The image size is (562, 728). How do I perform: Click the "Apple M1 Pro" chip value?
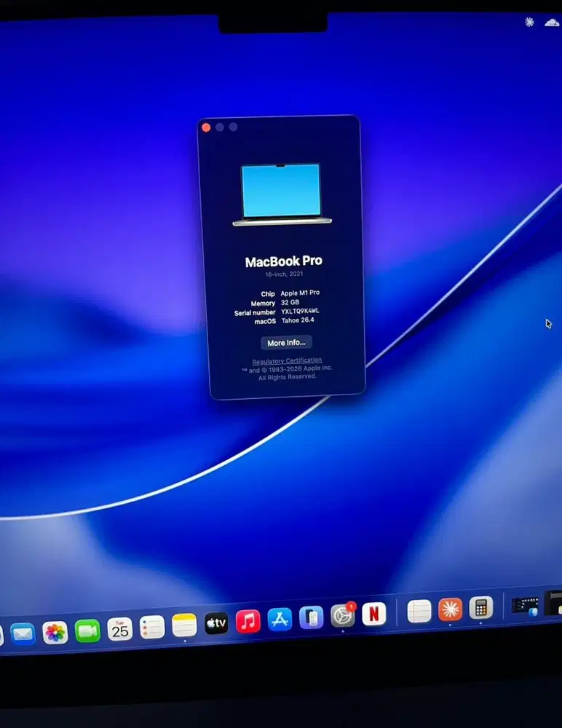pos(300,293)
